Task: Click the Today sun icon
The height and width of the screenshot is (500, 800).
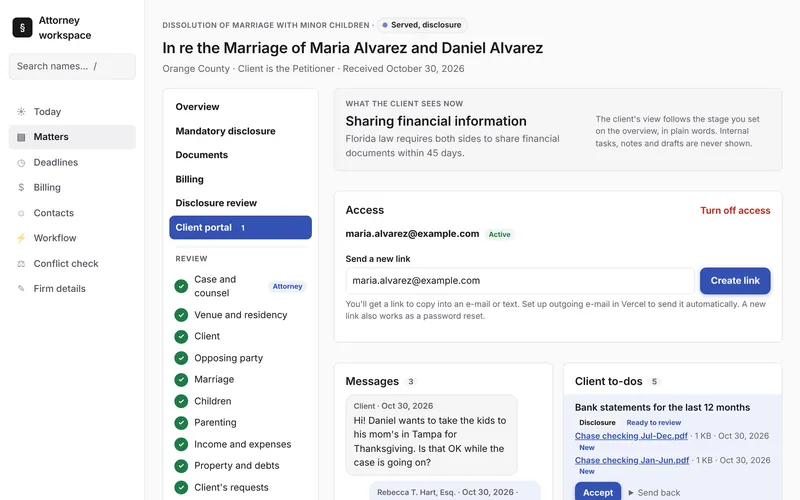Action: coord(21,112)
